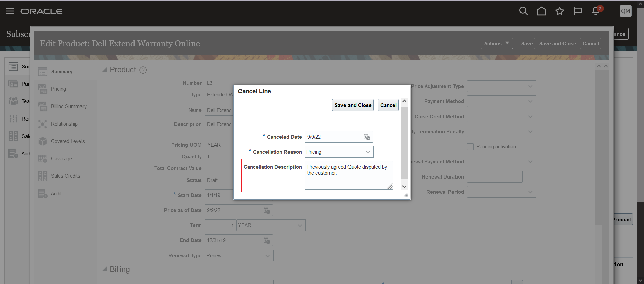The width and height of the screenshot is (644, 284).
Task: Open the hamburger navigation menu
Action: tap(10, 11)
